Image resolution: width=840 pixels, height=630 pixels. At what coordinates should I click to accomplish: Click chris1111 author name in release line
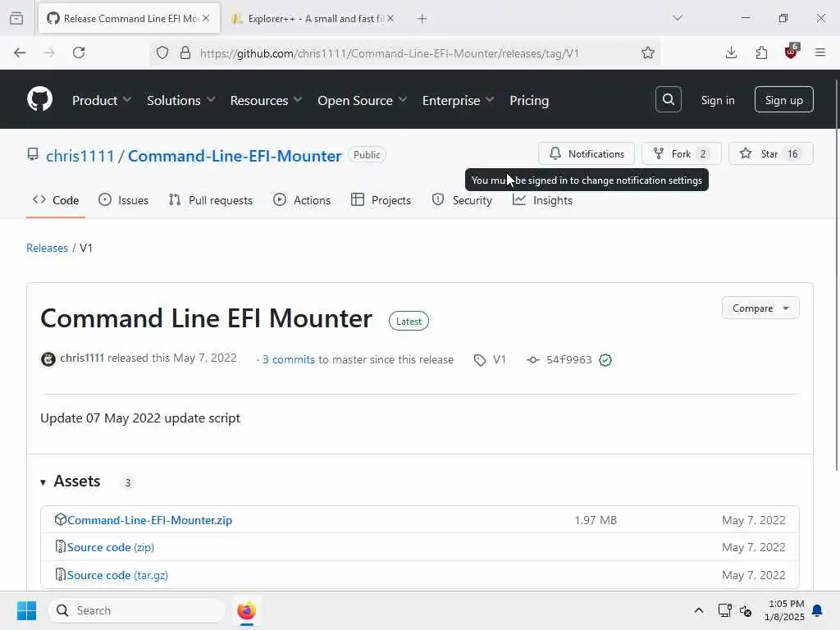[x=82, y=358]
